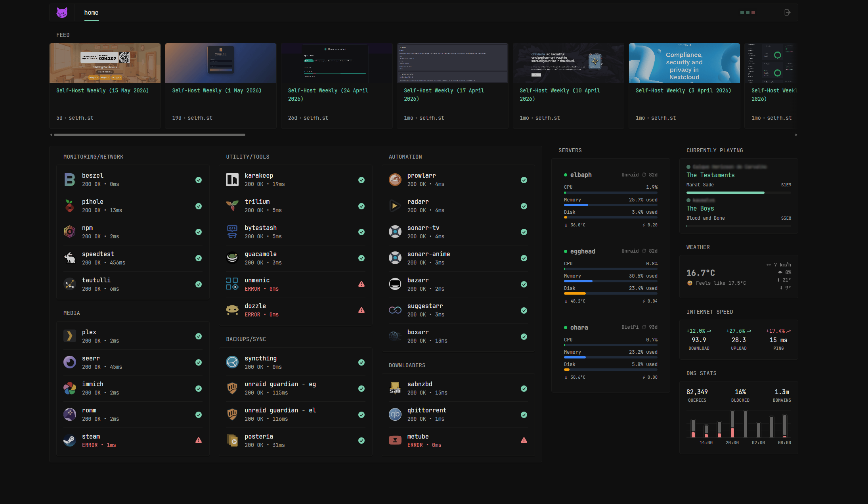Open the home tab
This screenshot has width=868, height=504.
(x=91, y=13)
